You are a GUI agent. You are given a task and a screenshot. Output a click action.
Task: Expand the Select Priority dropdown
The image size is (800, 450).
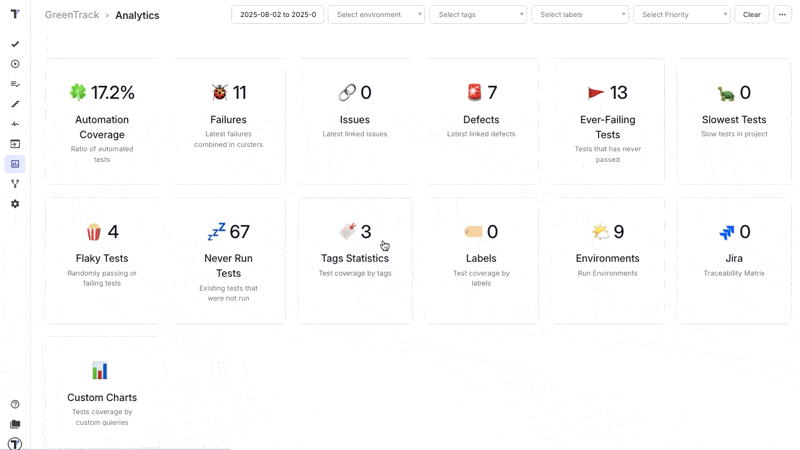point(681,15)
